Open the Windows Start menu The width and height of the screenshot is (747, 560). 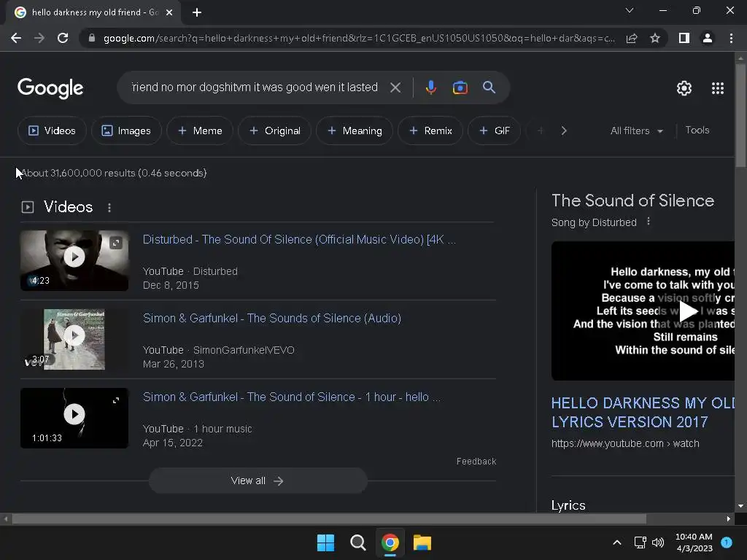pyautogui.click(x=326, y=542)
